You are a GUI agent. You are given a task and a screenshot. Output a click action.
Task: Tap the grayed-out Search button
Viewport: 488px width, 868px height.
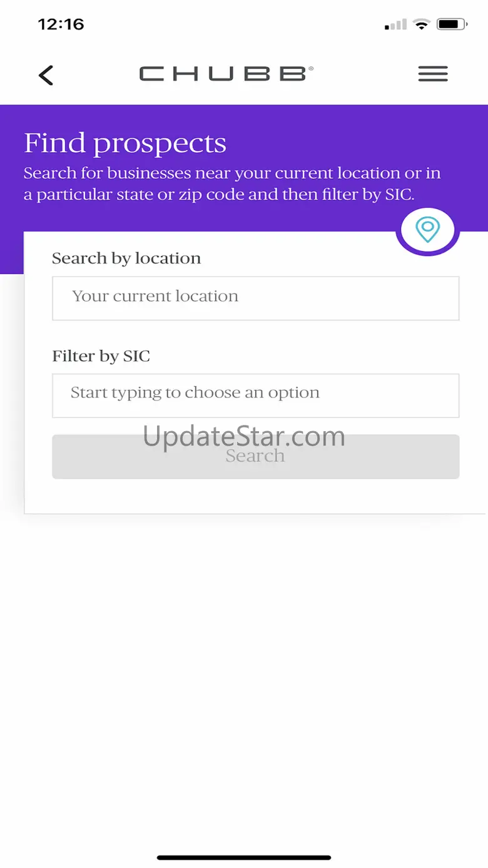(x=255, y=457)
